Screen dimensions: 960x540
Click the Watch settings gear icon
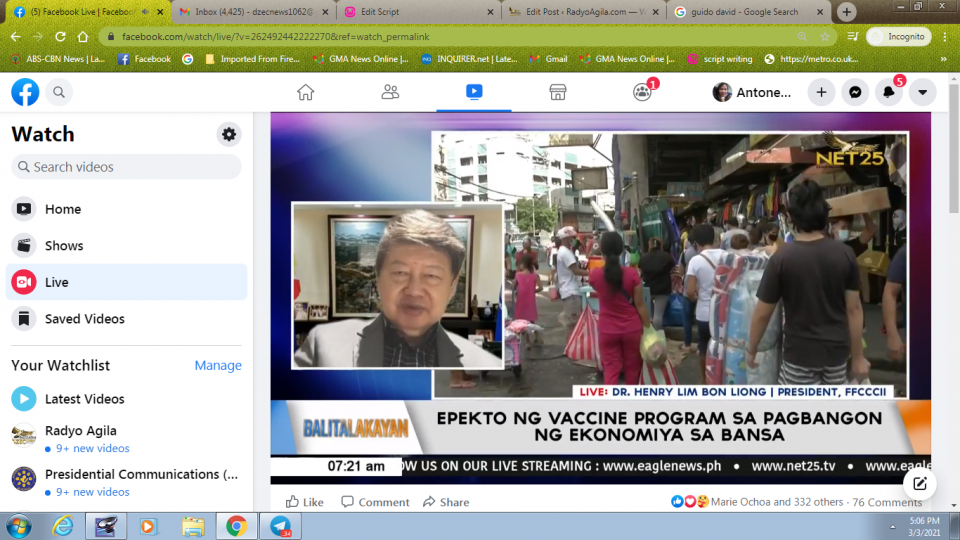(x=229, y=134)
